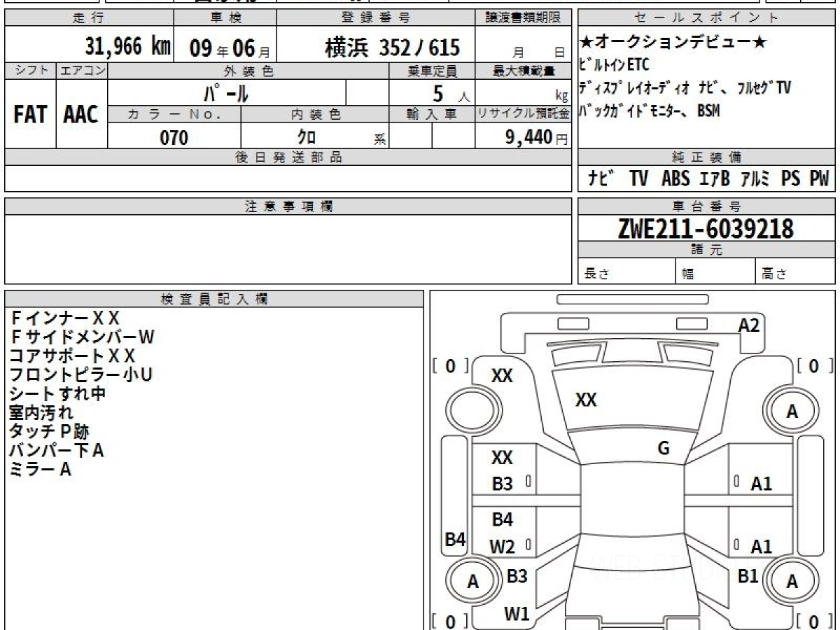Screen dimensions: 840x630
Task: Select the FAT shift type cell
Action: tap(30, 115)
